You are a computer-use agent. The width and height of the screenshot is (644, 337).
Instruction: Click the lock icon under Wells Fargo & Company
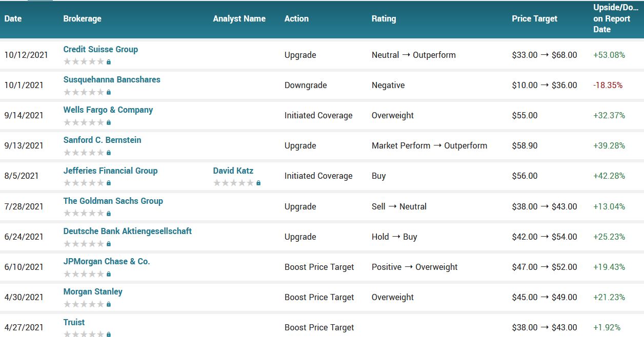pyautogui.click(x=109, y=122)
